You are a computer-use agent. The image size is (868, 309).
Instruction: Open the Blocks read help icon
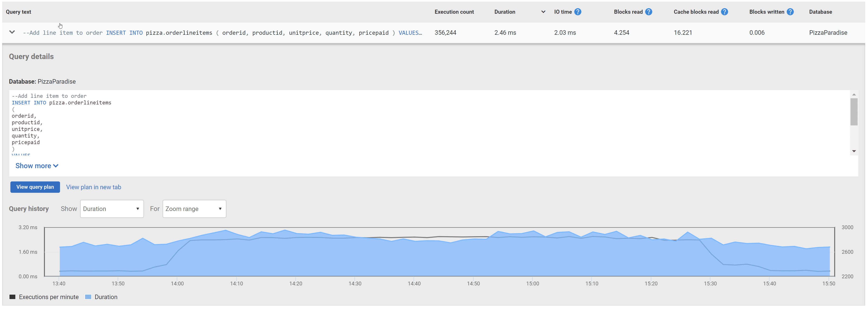(x=649, y=11)
